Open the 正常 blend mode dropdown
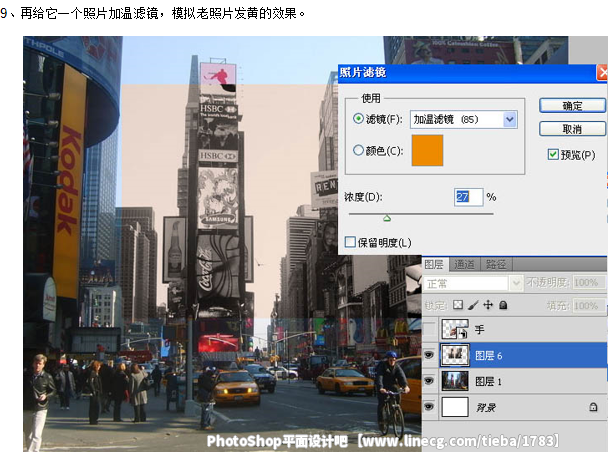 click(x=473, y=283)
